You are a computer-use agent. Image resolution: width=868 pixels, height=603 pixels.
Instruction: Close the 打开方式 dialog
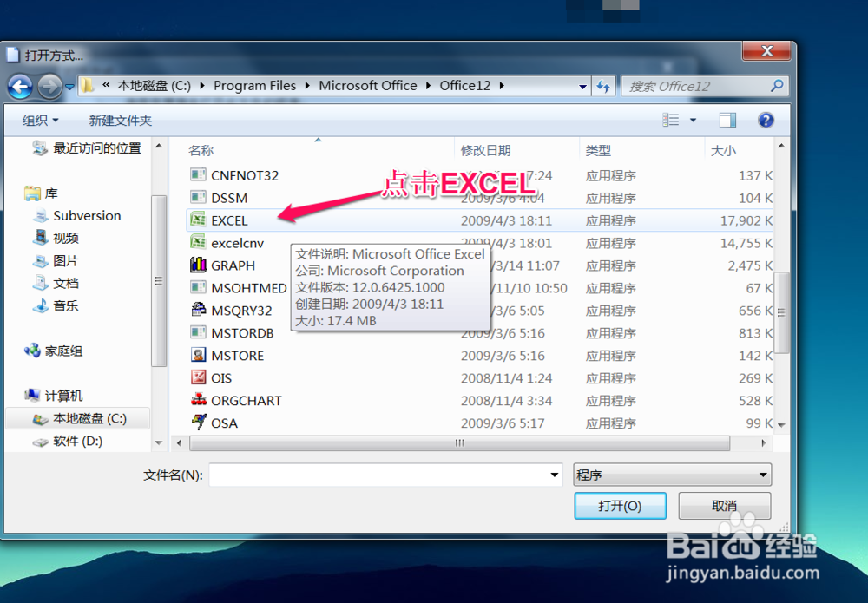(x=766, y=51)
